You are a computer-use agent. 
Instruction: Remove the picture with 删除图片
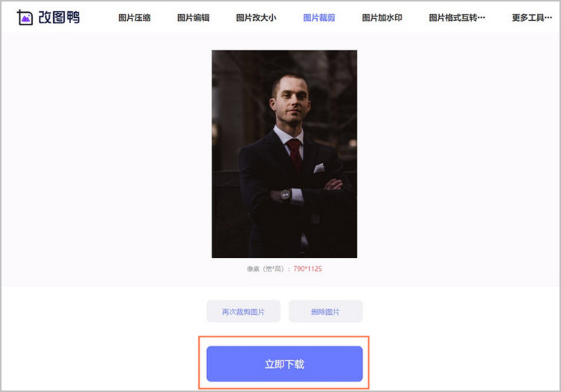tap(325, 311)
